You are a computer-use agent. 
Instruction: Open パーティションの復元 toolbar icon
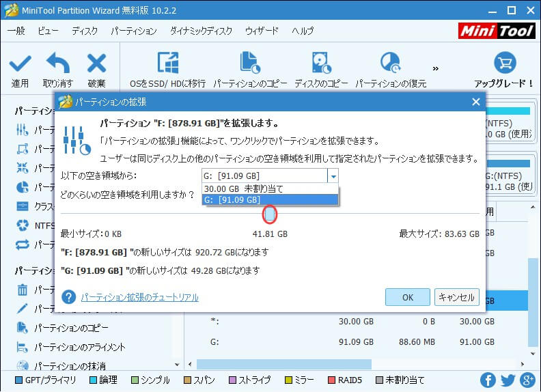[x=391, y=63]
